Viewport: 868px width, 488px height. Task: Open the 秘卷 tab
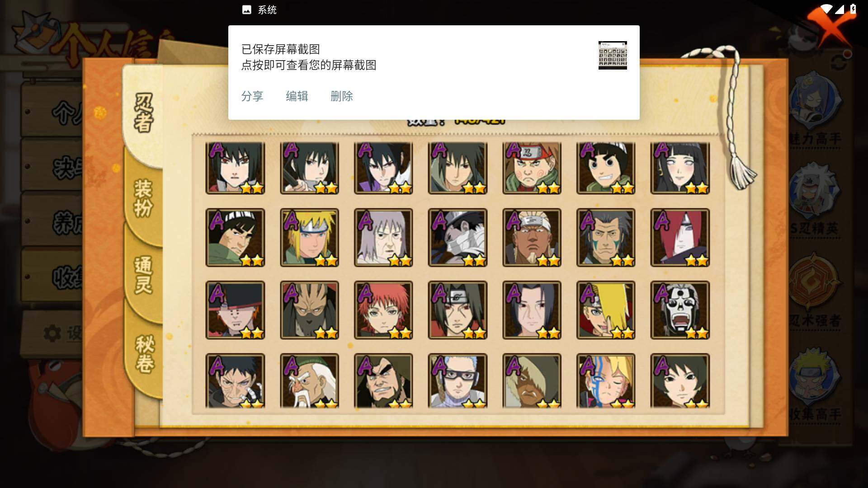pyautogui.click(x=144, y=355)
